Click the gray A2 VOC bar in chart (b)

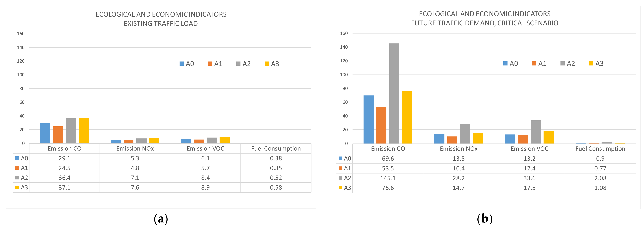(x=536, y=132)
